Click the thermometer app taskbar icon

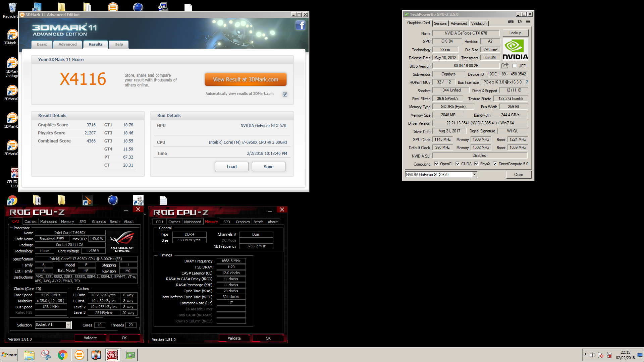96,355
